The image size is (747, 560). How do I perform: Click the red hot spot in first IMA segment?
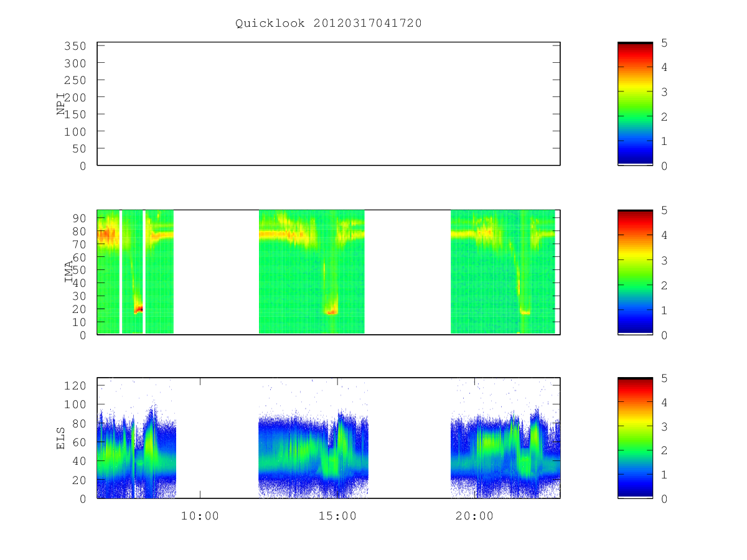[139, 308]
